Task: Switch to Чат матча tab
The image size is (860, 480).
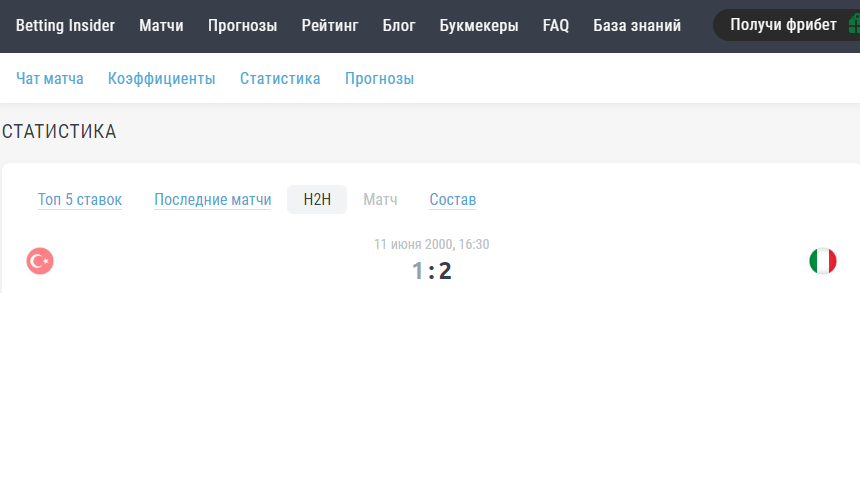Action: click(50, 78)
